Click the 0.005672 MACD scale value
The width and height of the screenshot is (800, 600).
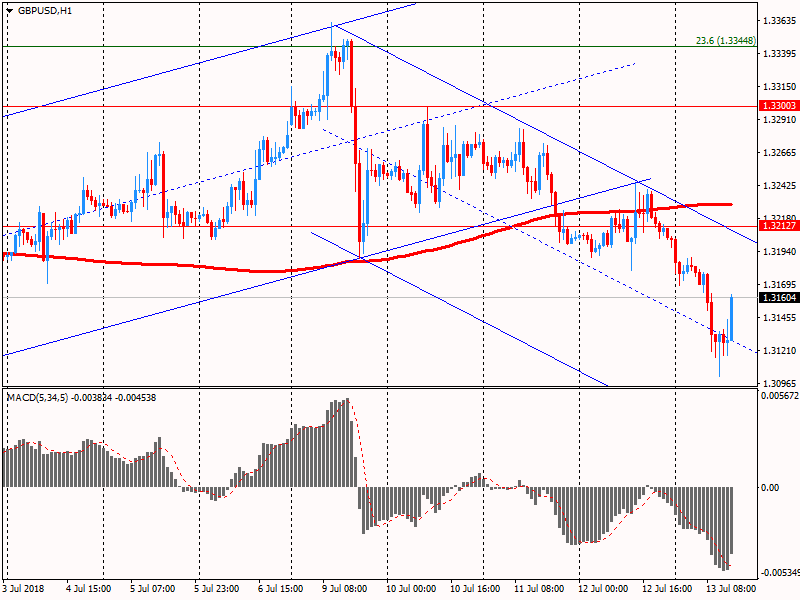click(778, 397)
